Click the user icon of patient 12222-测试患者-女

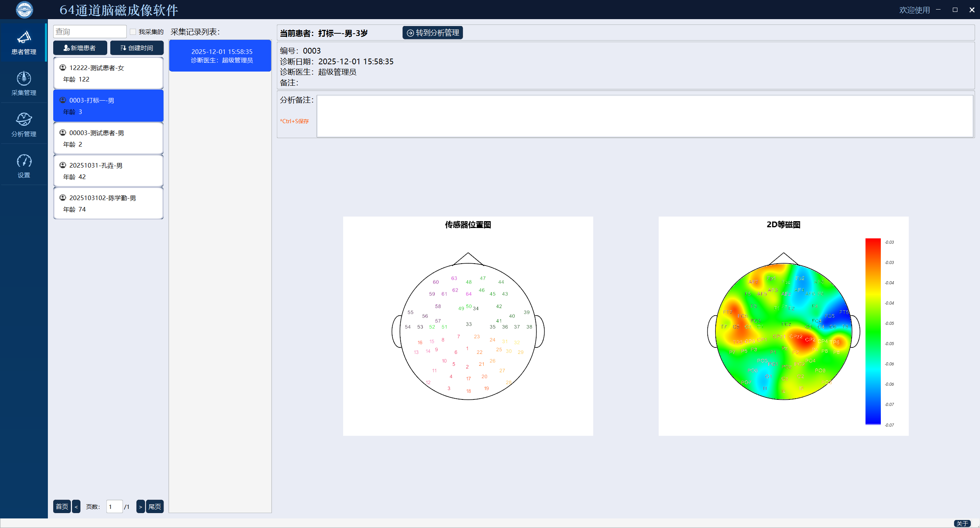[63, 67]
